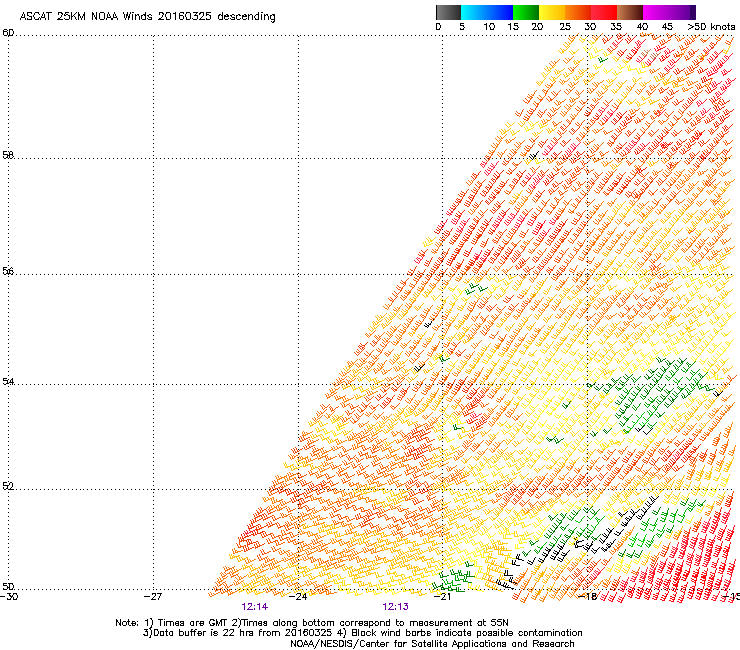Click the legend value '10'
The height and width of the screenshot is (650, 740).
point(489,27)
